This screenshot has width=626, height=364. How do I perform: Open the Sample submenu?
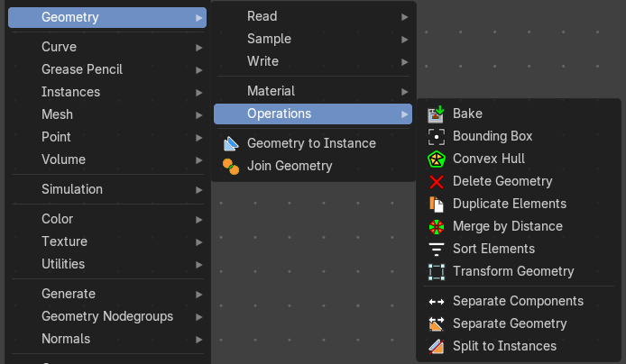(x=313, y=39)
